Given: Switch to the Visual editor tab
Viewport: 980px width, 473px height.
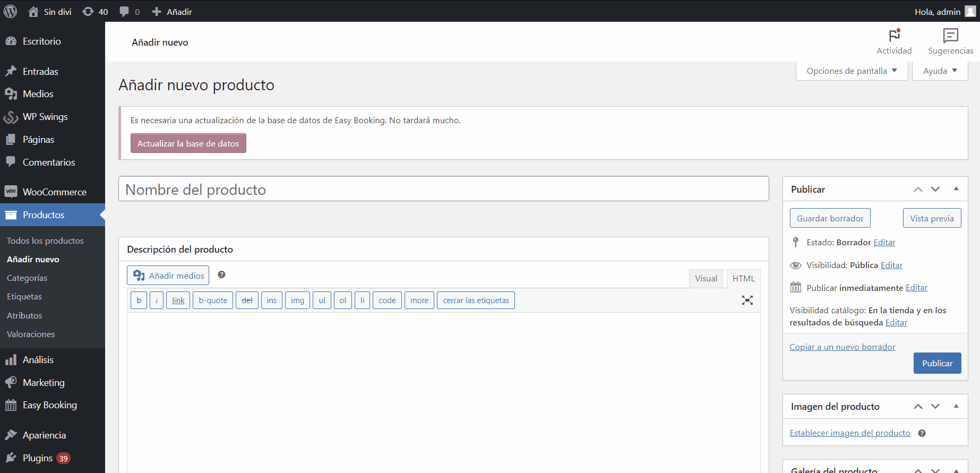Looking at the screenshot, I should coord(706,279).
